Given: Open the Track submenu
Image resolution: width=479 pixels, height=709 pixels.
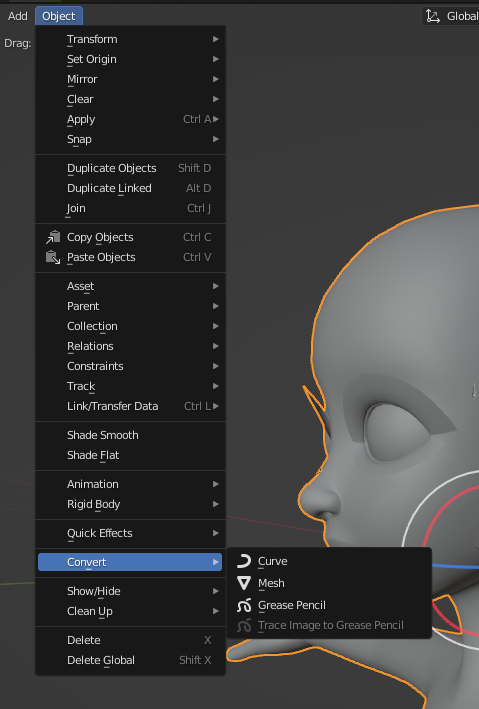Looking at the screenshot, I should pyautogui.click(x=130, y=386).
